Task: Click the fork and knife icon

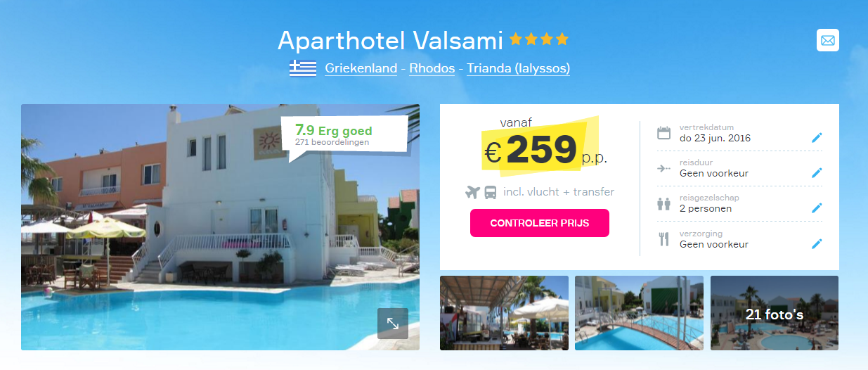Action: [663, 239]
